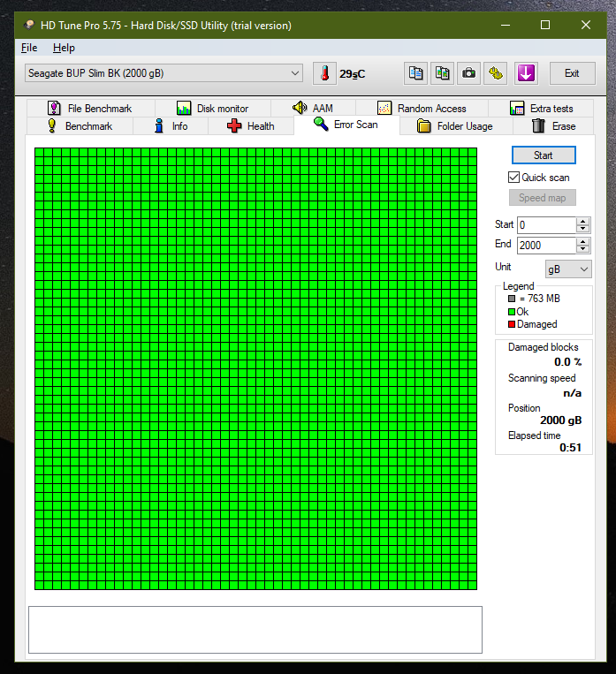
Task: Decrease the End value with down arrow
Action: pyautogui.click(x=583, y=249)
